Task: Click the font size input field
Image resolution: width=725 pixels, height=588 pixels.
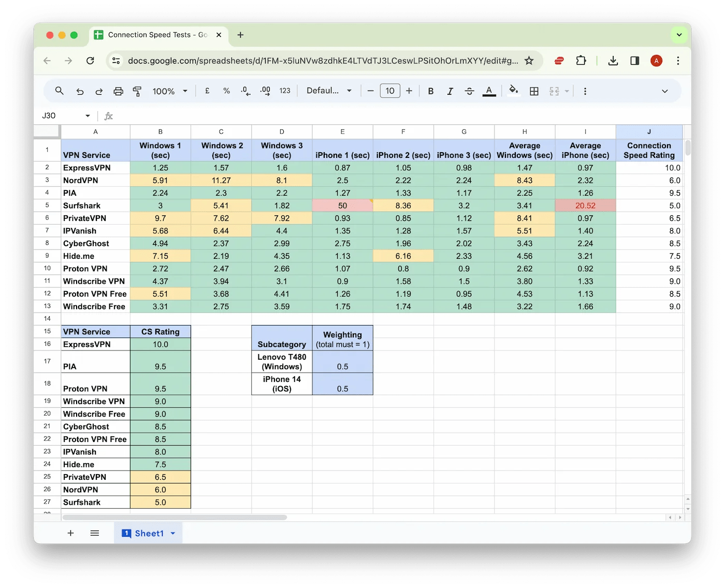Action: click(x=390, y=91)
